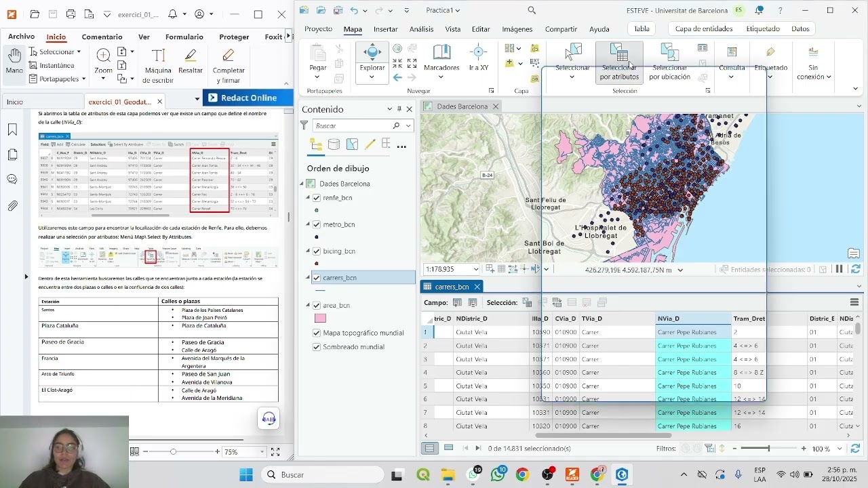
Task: Adjust the table zoom slider at 100%
Action: point(768,449)
